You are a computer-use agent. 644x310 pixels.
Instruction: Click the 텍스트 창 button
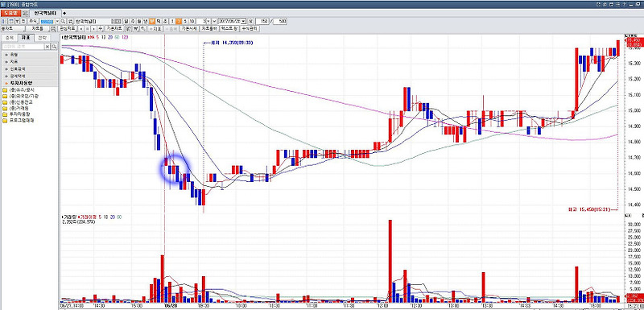pos(229,29)
